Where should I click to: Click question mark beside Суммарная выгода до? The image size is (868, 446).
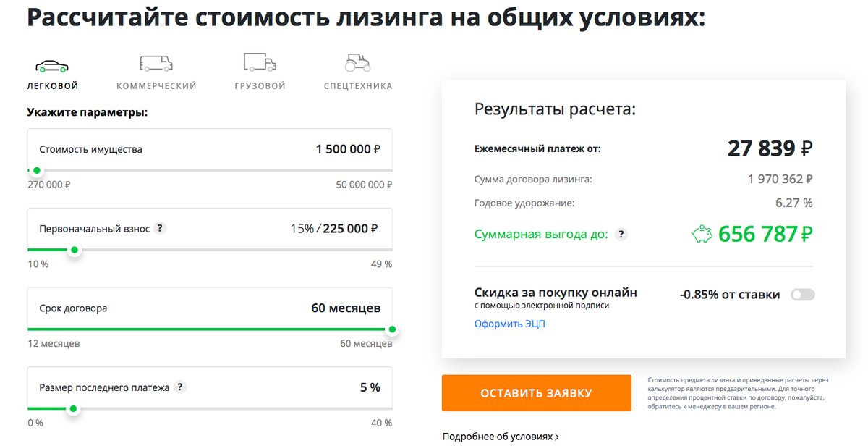621,235
